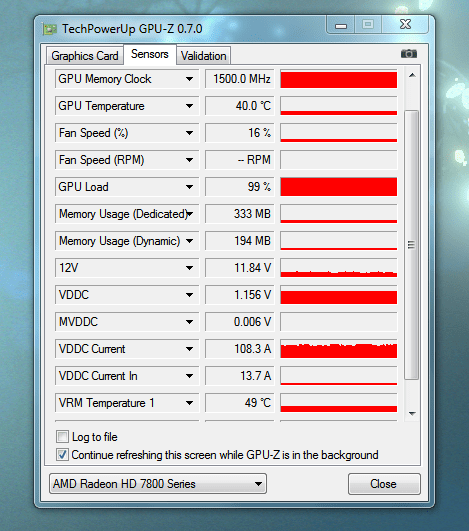Image resolution: width=469 pixels, height=531 pixels.
Task: Click the 333 MB memory value
Action: pos(239,214)
